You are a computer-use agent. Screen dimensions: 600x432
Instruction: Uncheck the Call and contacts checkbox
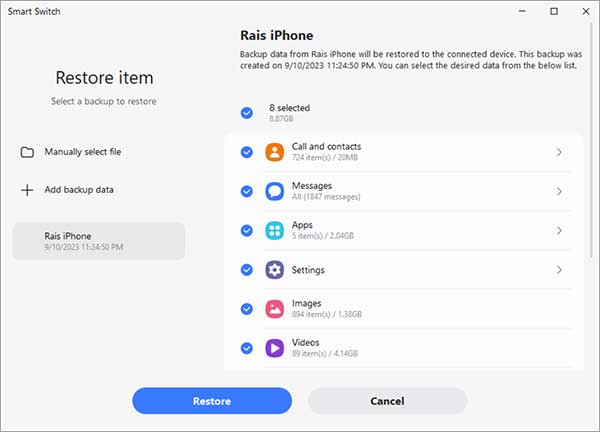point(247,152)
